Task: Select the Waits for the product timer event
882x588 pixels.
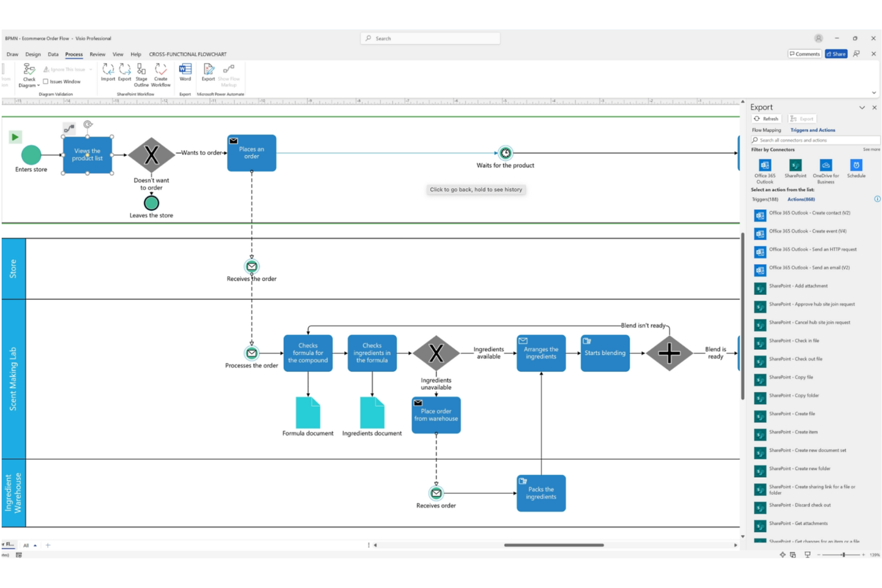Action: tap(505, 153)
